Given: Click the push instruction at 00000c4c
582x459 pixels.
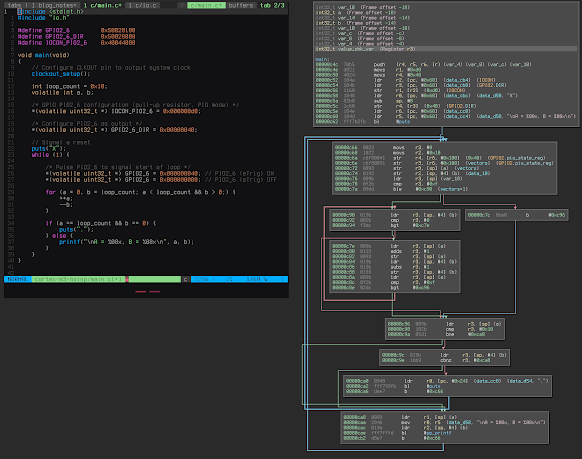Looking at the screenshot, I should [x=424, y=64].
